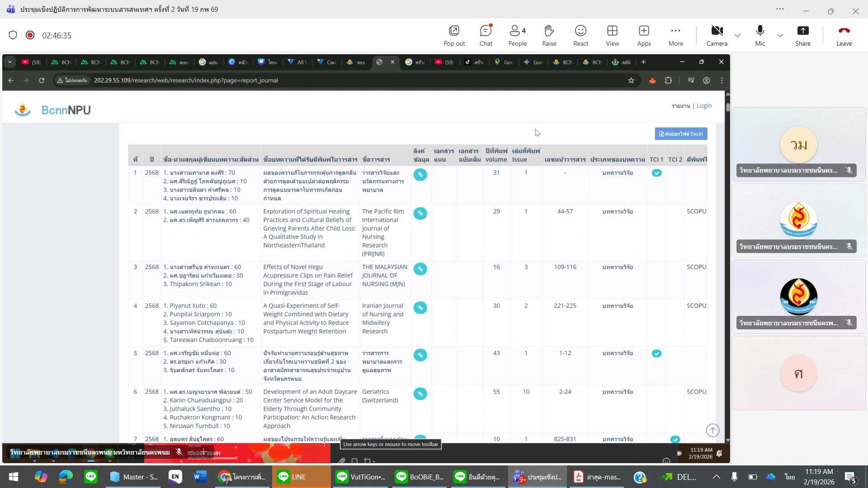Click the รายงาน menu link
This screenshot has width=868, height=488.
coord(680,106)
